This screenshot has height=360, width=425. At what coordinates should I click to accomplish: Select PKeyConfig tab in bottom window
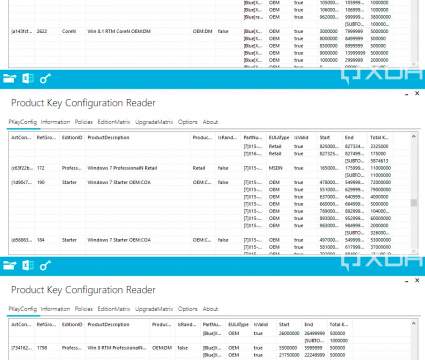pyautogui.click(x=23, y=309)
